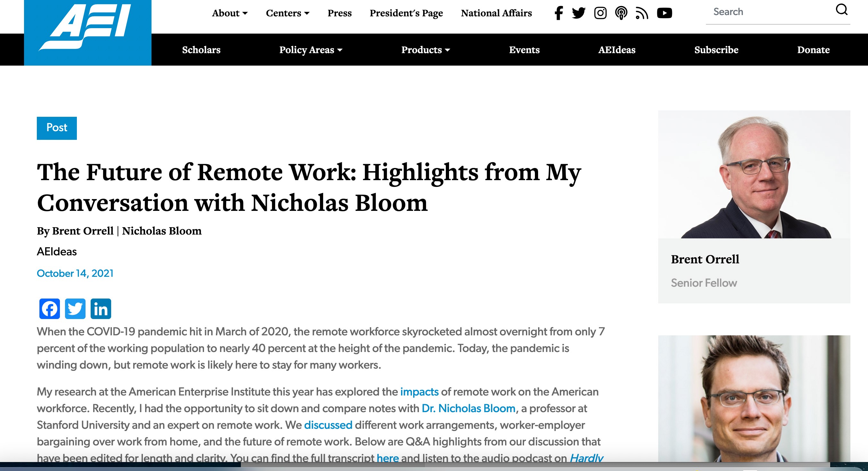The image size is (868, 471).
Task: Open author Nicholas Bloom byline link
Action: pyautogui.click(x=162, y=231)
